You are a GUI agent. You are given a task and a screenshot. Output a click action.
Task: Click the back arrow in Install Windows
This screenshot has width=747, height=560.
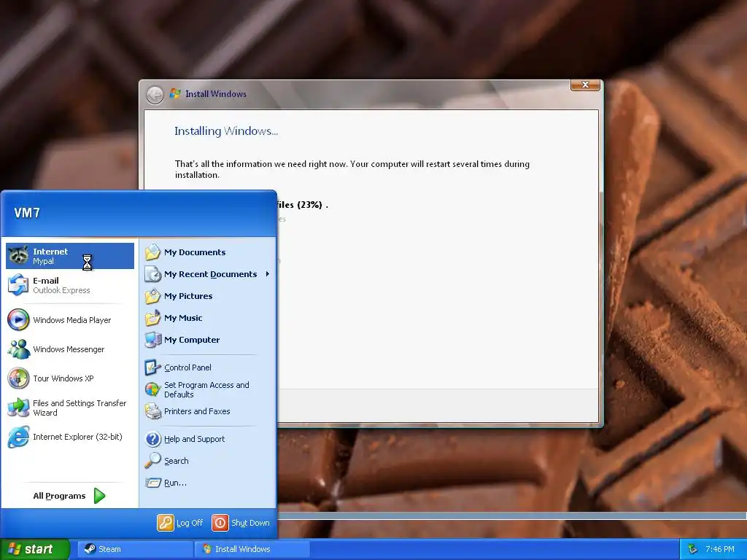[x=155, y=95]
